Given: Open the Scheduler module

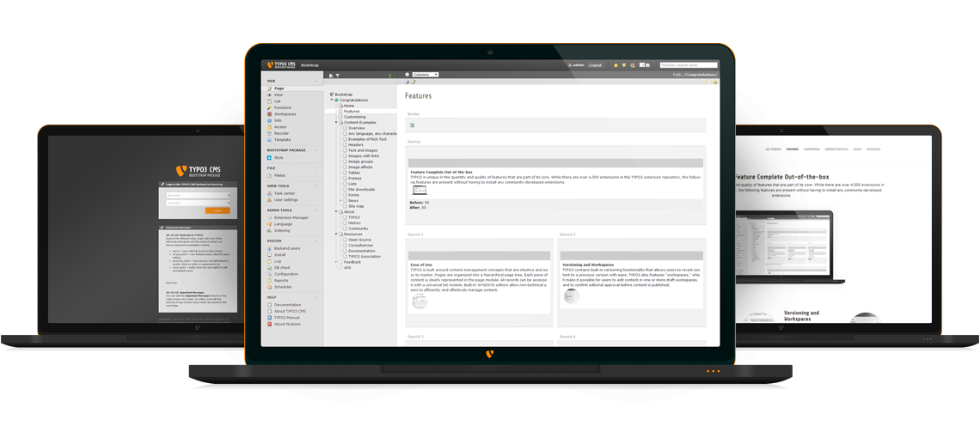Looking at the screenshot, I should coord(283,287).
